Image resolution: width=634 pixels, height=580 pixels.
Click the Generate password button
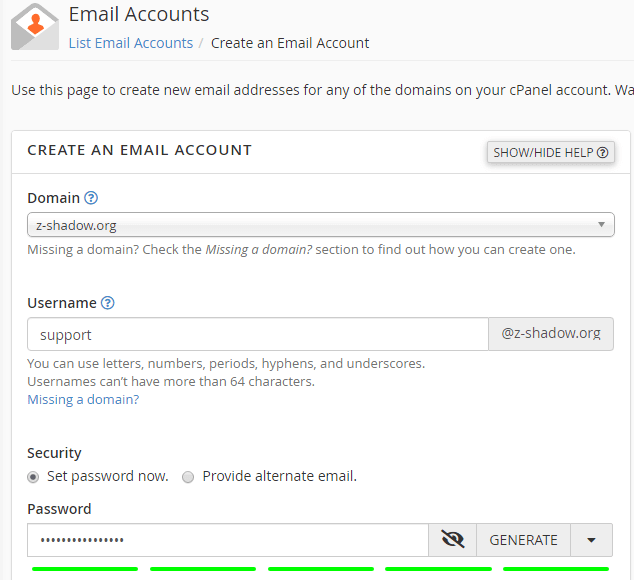point(523,540)
